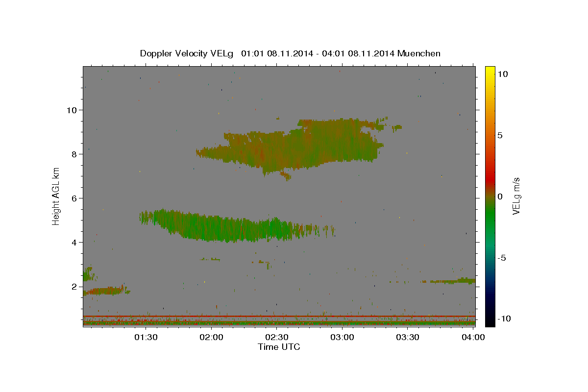Click the plot title 'Doppler Velocity VELg'

click(188, 53)
